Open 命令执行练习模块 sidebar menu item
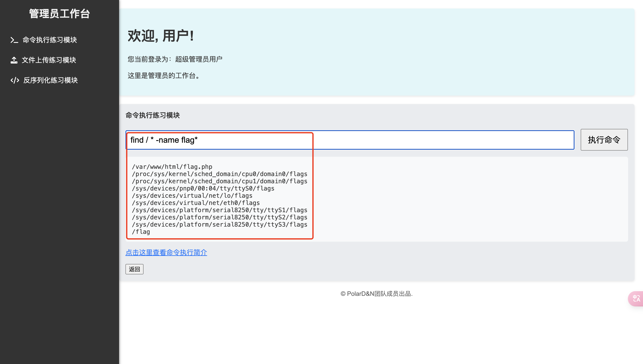The height and width of the screenshot is (364, 643). coord(50,40)
